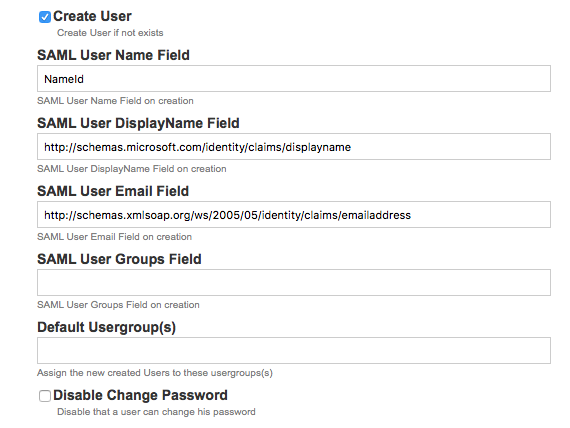Viewport: 570px width, 428px height.
Task: Click the Create User label text
Action: pos(92,16)
